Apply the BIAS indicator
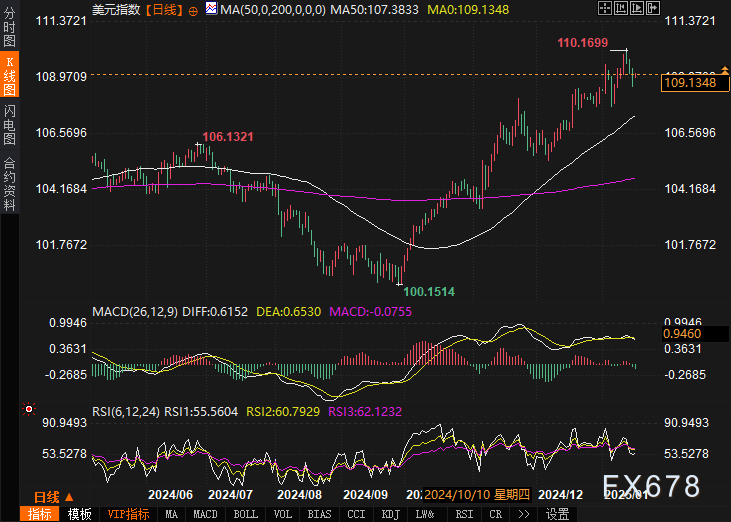The height and width of the screenshot is (522, 731). point(319,514)
